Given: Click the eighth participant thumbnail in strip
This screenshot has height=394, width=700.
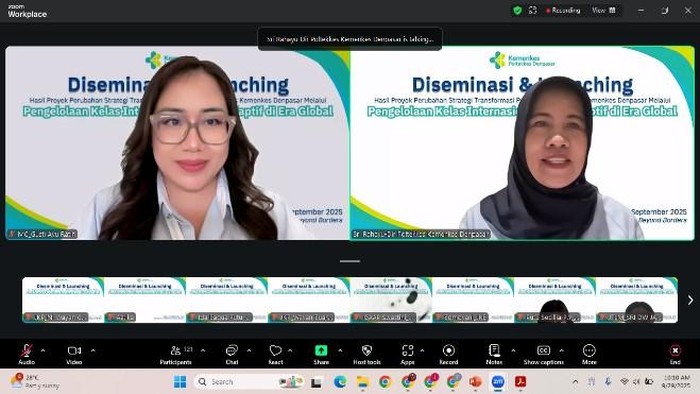Looking at the screenshot, I should [637, 300].
